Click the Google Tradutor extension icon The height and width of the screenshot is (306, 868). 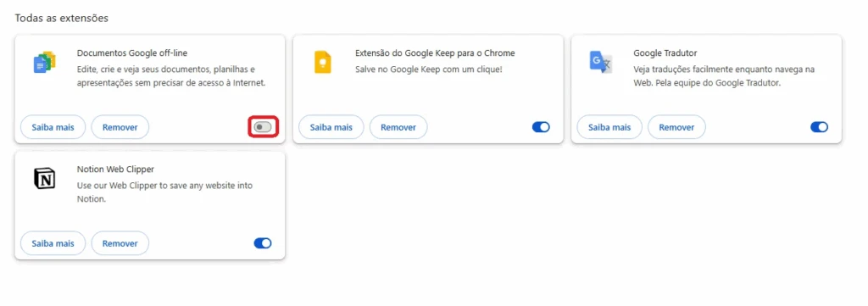601,62
